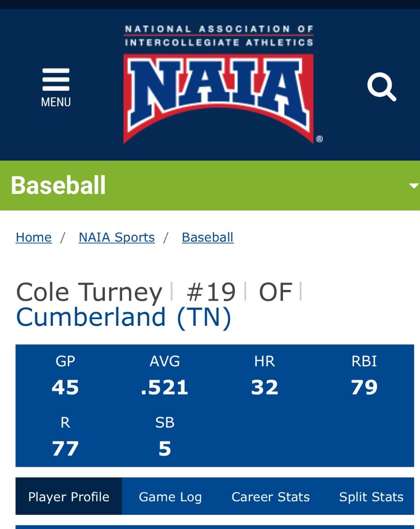The width and height of the screenshot is (420, 529).
Task: Click the AVG .521 stat
Action: pyautogui.click(x=165, y=375)
